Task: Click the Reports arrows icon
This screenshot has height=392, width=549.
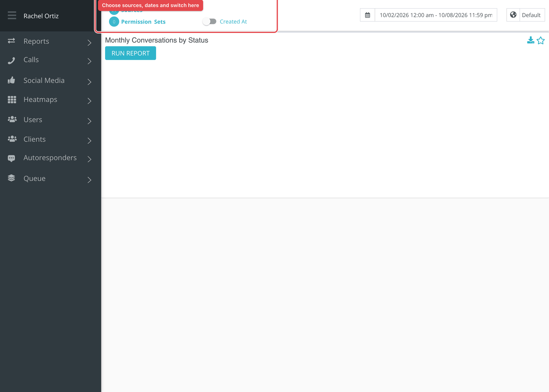Action: 11,41
